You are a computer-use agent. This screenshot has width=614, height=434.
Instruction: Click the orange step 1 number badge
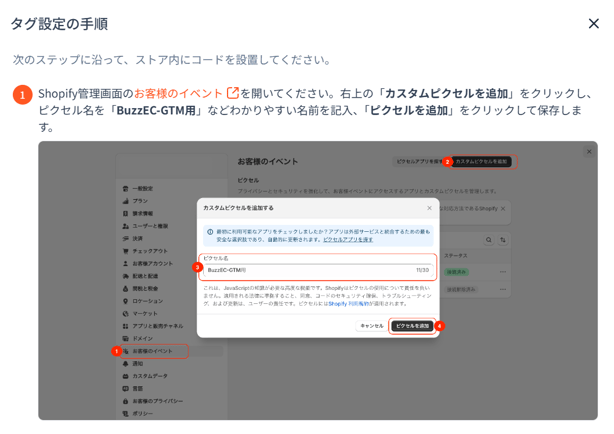pyautogui.click(x=22, y=94)
